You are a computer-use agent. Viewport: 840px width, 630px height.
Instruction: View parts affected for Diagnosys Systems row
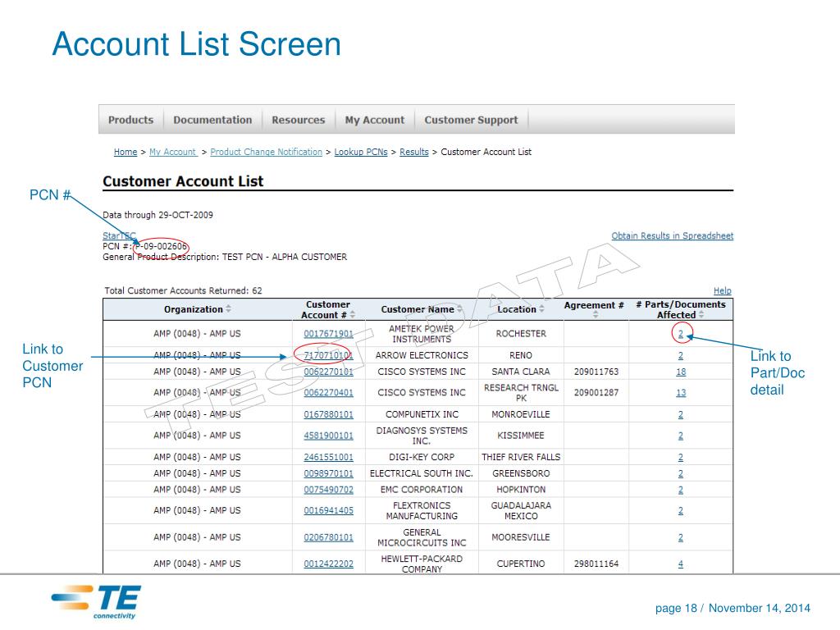(681, 436)
